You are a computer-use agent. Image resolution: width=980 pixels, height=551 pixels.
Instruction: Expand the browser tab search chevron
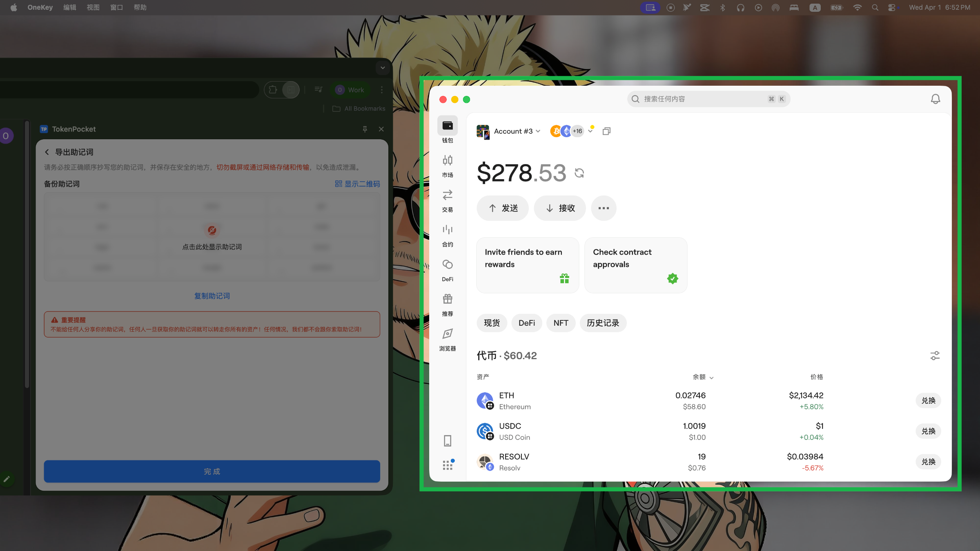click(383, 68)
